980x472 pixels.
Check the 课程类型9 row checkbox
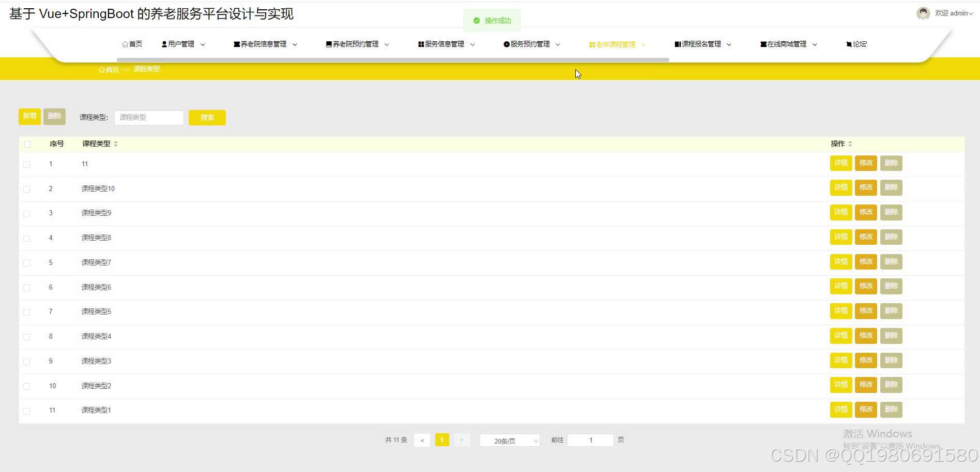coord(27,214)
